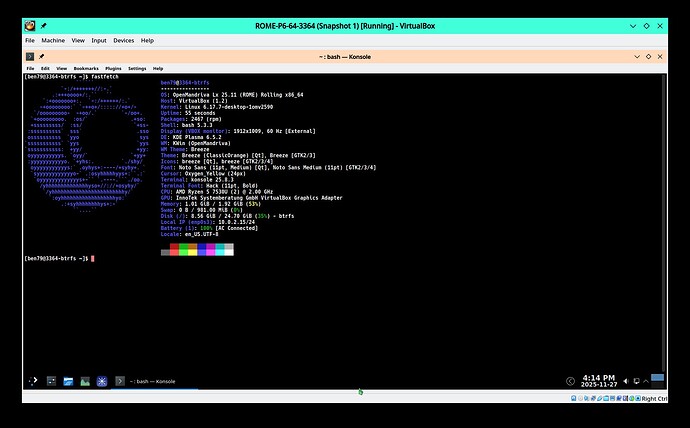The image size is (690, 428).
Task: Launch the blue snowflake-icon app on taskbar
Action: pyautogui.click(x=102, y=381)
